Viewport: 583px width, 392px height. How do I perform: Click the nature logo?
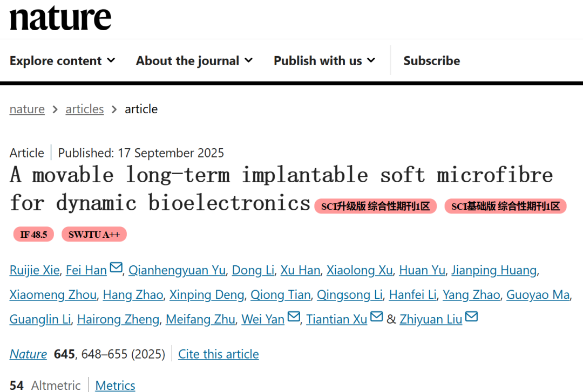point(60,19)
